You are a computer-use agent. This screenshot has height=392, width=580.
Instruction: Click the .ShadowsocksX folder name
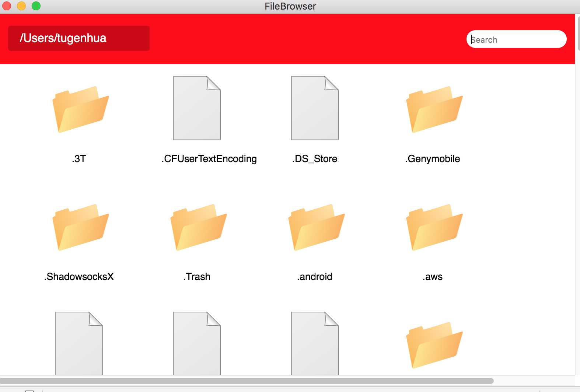coord(79,277)
